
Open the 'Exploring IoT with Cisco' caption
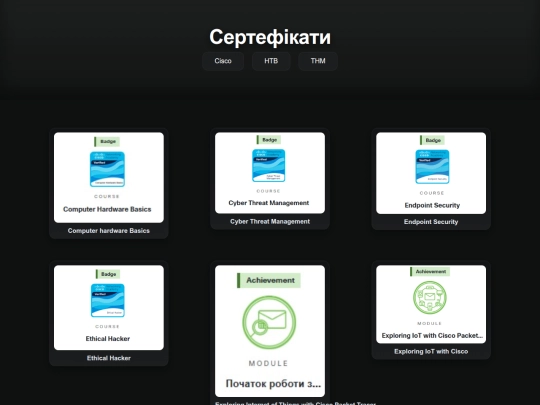(x=431, y=352)
